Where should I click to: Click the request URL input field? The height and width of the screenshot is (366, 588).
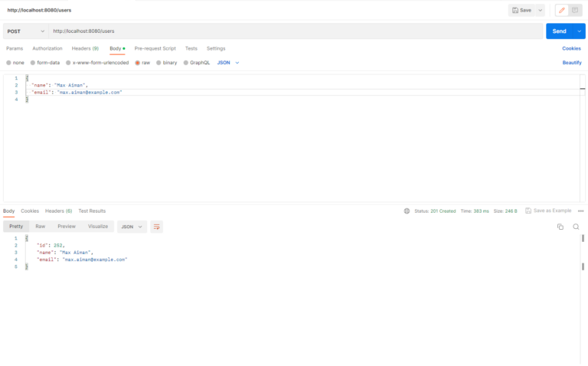pos(291,31)
